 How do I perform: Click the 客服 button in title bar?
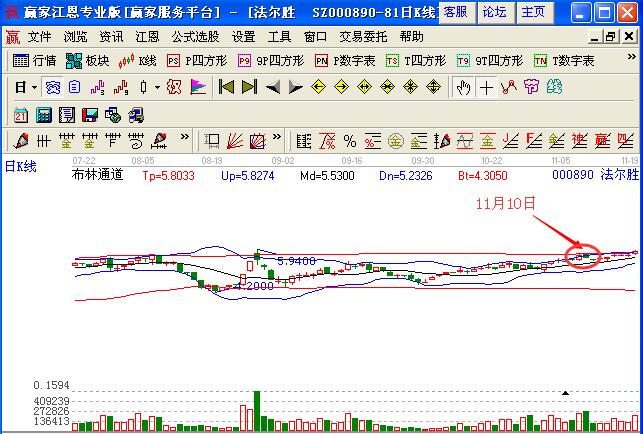(x=454, y=12)
